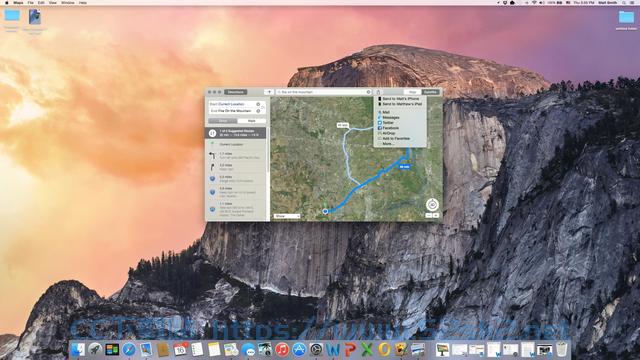Choose Send to Matt's iPhone
The width and height of the screenshot is (640, 360).
tap(400, 99)
